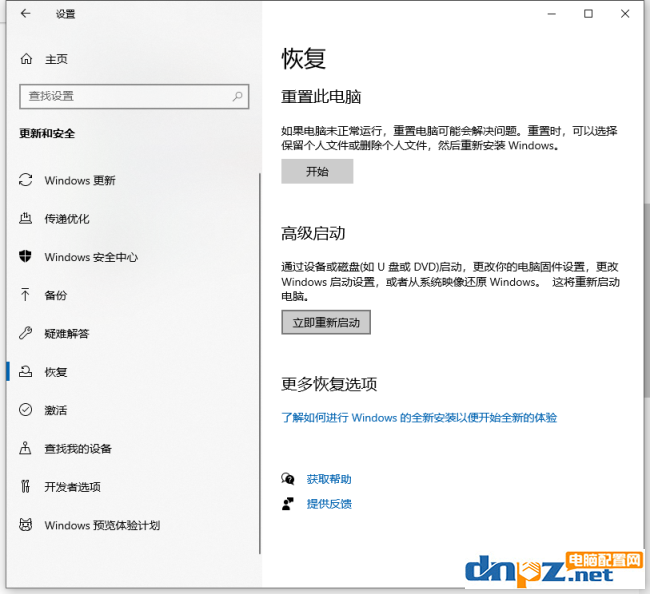Minimize the 设置 window
Image resolution: width=650 pixels, height=594 pixels.
coord(552,14)
